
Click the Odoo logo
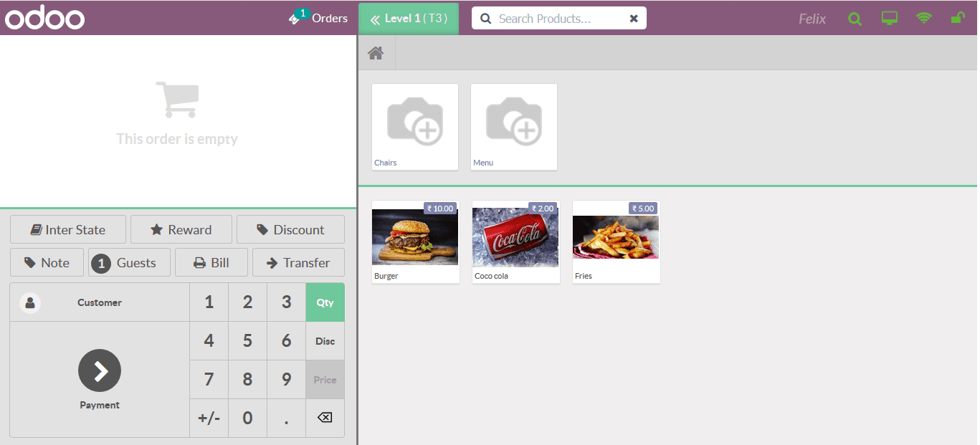[44, 17]
